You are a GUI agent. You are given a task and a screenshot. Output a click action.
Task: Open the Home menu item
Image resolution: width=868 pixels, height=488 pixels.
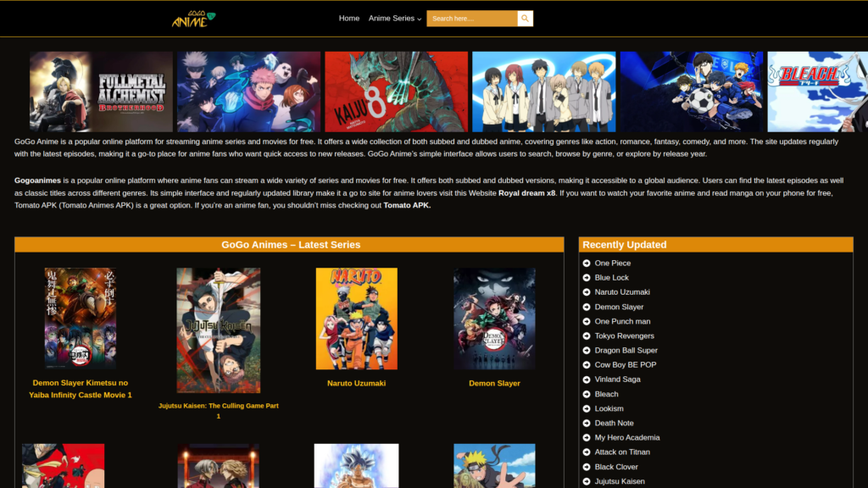(349, 19)
